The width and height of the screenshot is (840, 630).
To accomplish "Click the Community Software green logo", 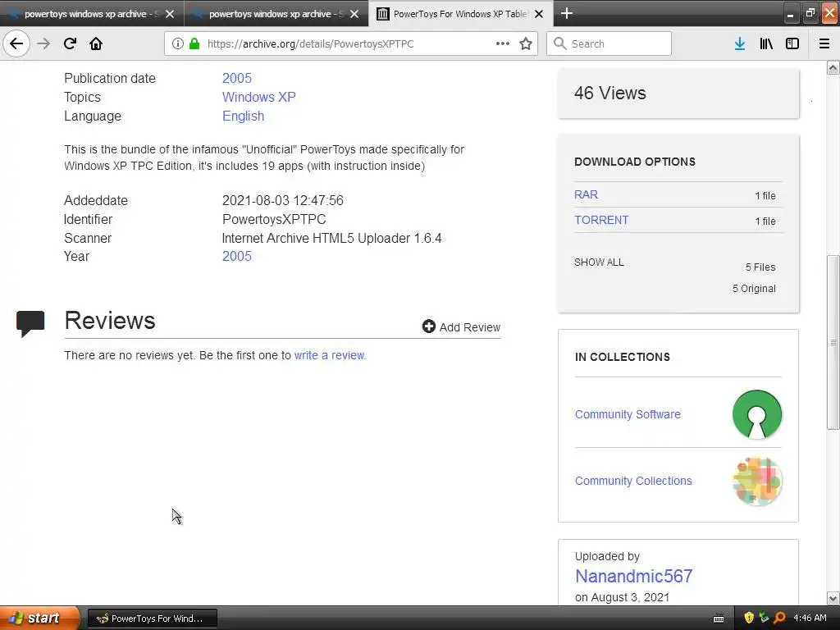I will pyautogui.click(x=756, y=414).
